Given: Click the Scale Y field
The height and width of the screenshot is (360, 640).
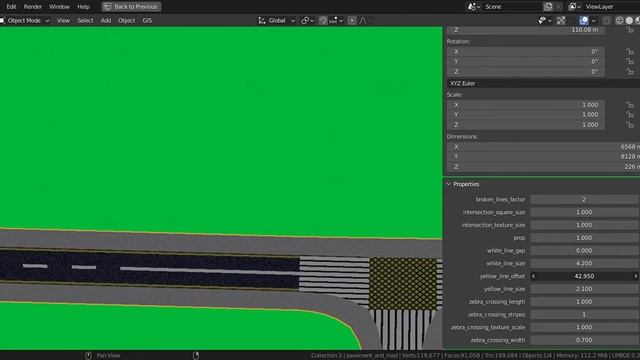Looking at the screenshot, I should (x=526, y=115).
